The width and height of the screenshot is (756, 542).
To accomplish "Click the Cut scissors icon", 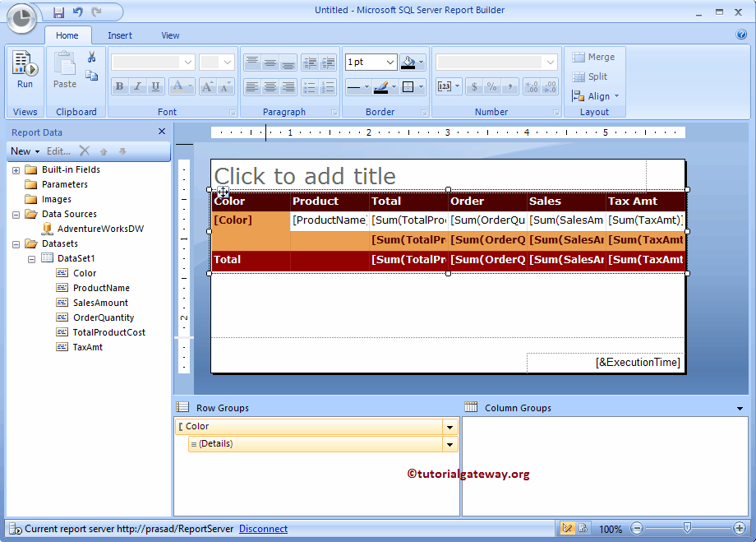I will pos(91,56).
